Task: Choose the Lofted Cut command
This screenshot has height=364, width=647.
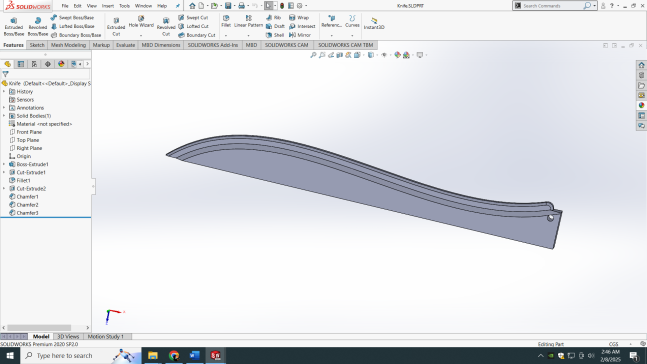Action: click(x=193, y=26)
